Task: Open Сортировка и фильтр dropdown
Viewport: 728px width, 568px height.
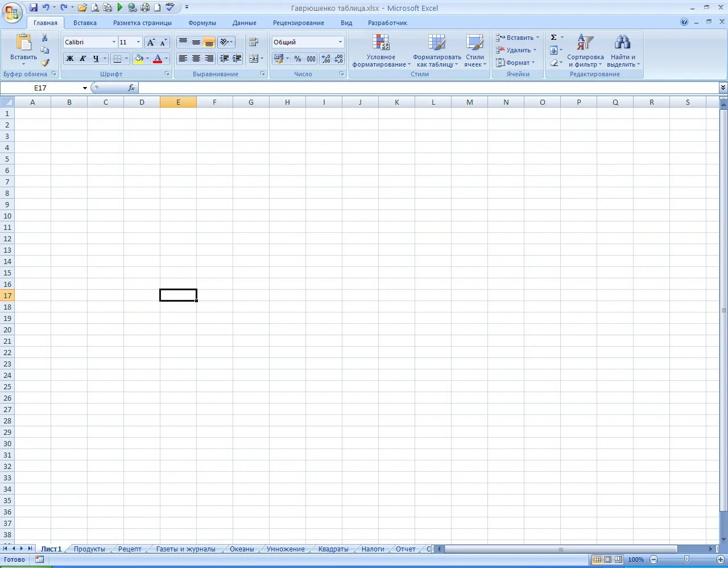Action: (585, 51)
